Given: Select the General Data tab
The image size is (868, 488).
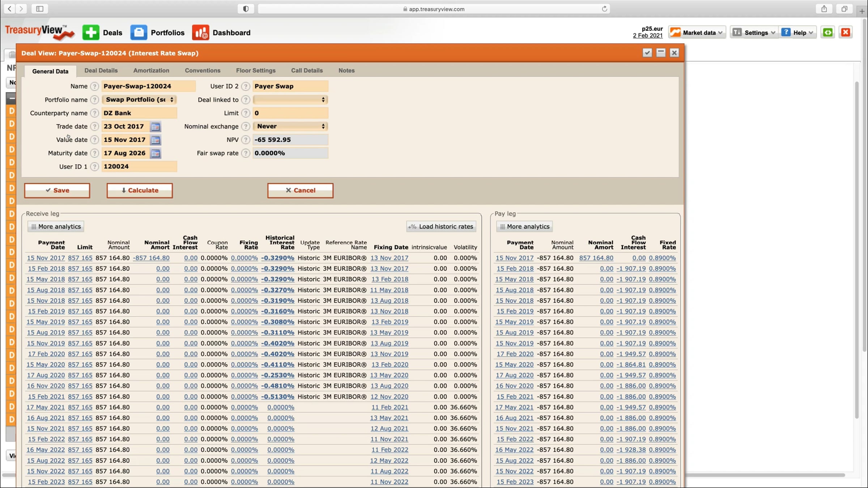Looking at the screenshot, I should click(50, 71).
